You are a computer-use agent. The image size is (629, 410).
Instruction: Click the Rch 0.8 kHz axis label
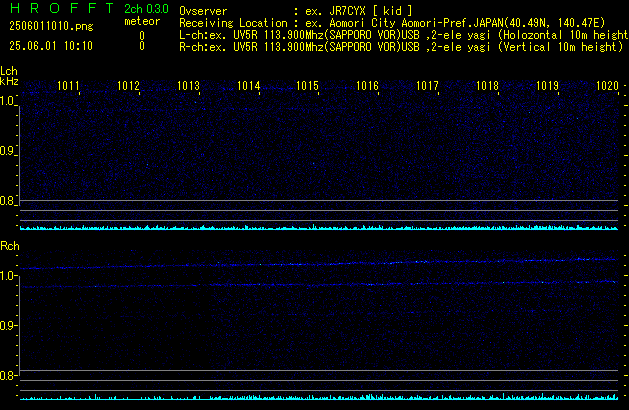tap(7, 375)
